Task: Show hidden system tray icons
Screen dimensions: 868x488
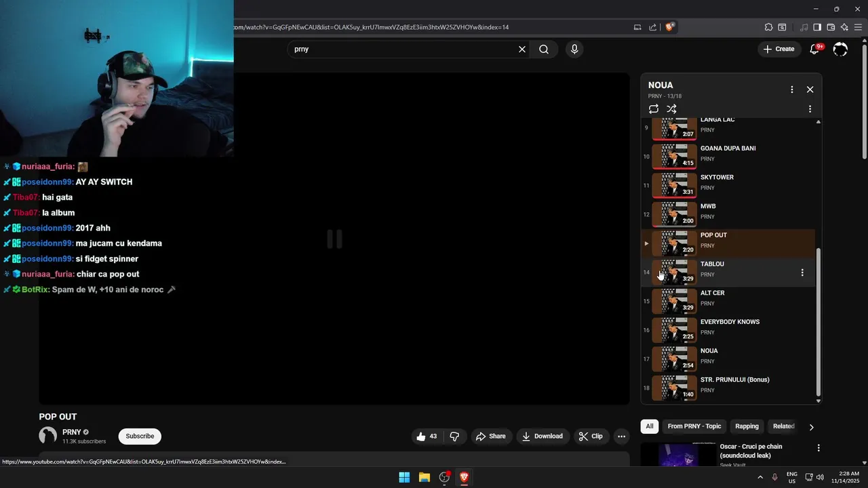Action: [759, 477]
